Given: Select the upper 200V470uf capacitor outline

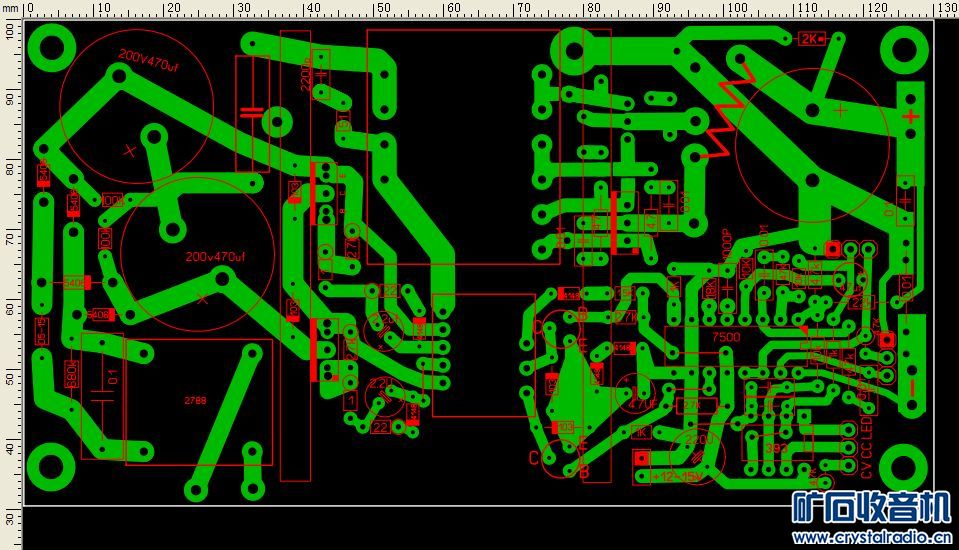Looking at the screenshot, I should [x=136, y=106].
